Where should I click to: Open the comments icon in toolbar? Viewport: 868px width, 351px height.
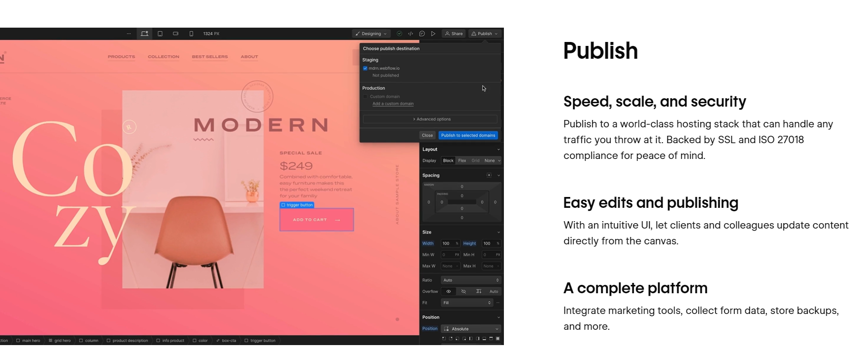[422, 34]
